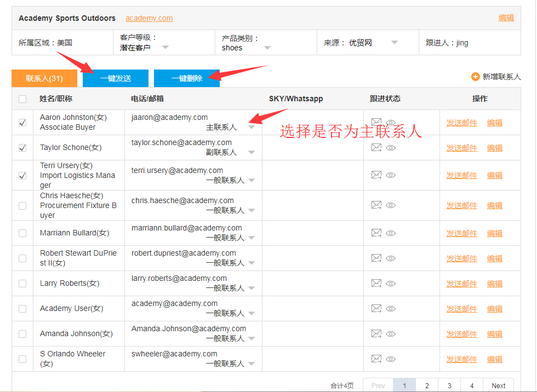Go to page 3
Viewport: 537px width, 392px height.
pos(449,385)
